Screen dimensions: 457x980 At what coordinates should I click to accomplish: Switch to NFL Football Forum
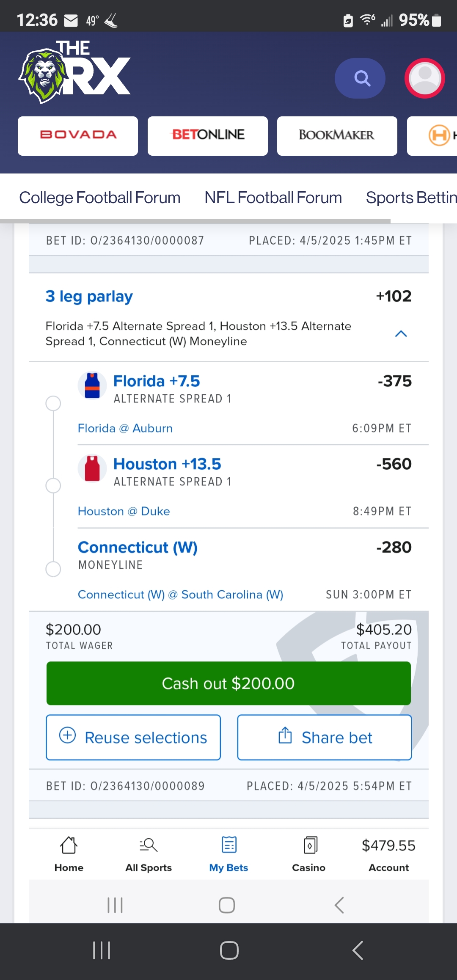(273, 198)
